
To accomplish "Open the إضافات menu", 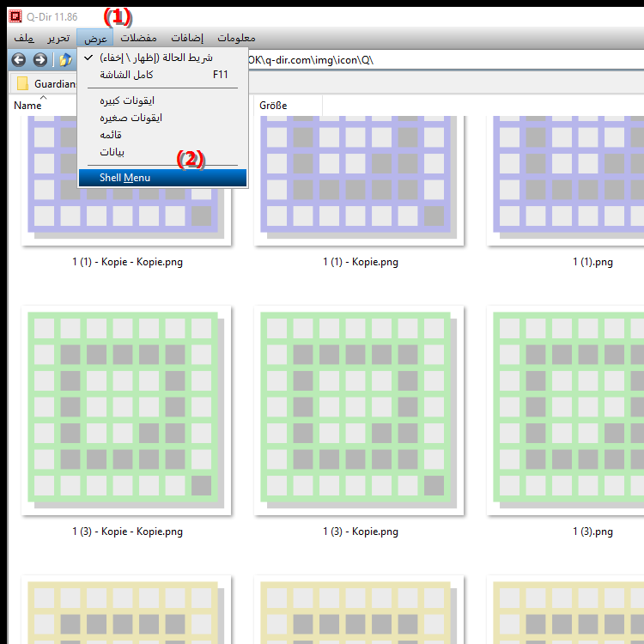I will [187, 38].
